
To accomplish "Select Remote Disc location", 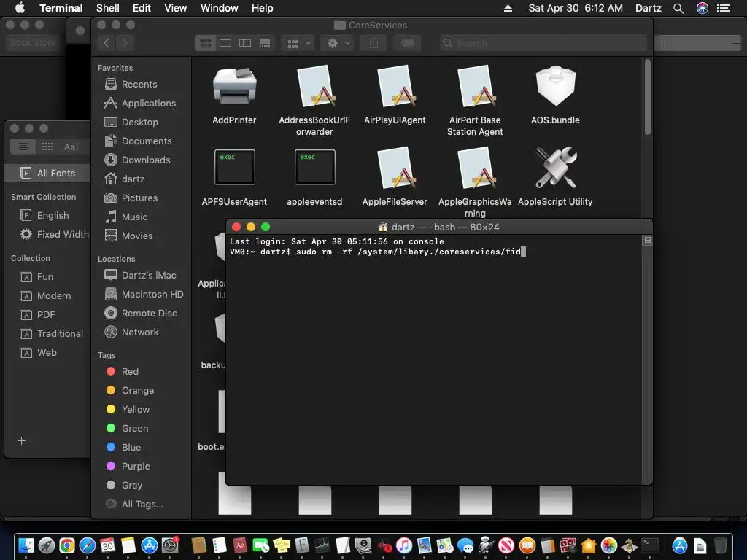I will click(x=141, y=314).
